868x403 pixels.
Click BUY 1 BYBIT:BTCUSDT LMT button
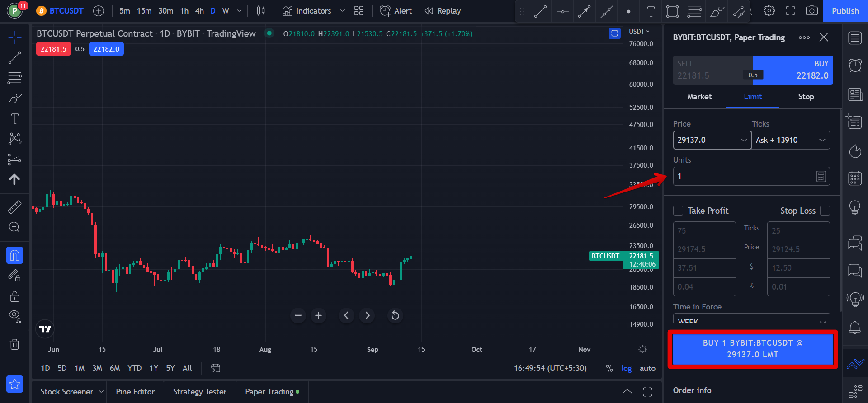pos(753,349)
